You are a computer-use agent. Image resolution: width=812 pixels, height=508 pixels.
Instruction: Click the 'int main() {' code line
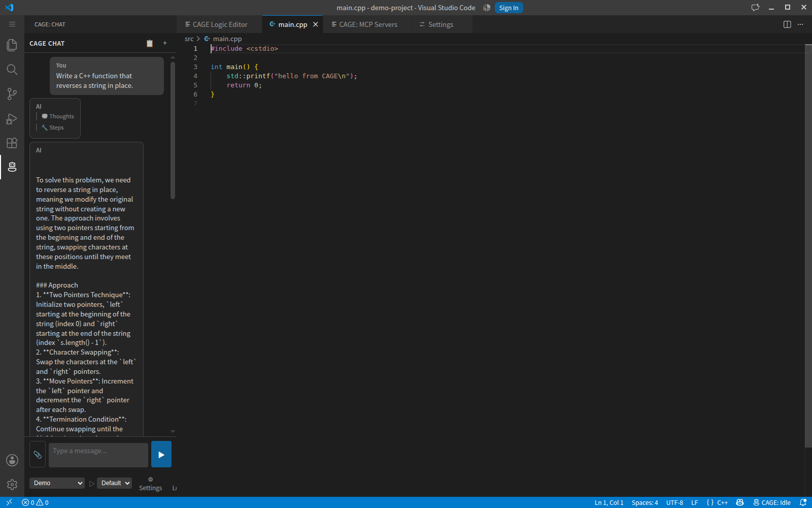click(x=234, y=67)
